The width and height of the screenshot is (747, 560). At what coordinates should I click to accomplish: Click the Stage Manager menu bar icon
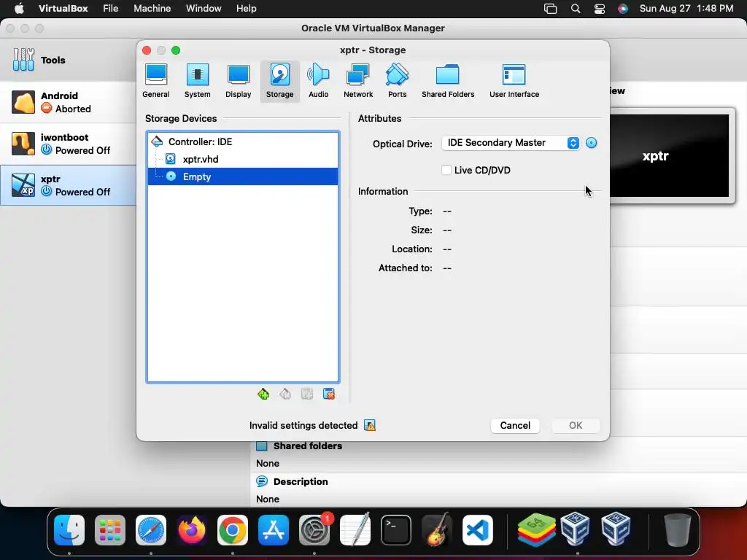550,9
